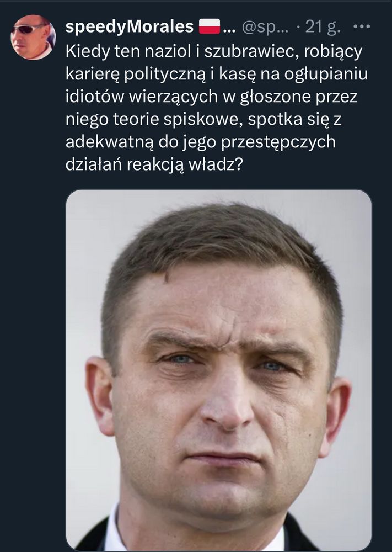Image resolution: width=392 pixels, height=552 pixels.
Task: Open the speedyMorales display name link
Action: [x=130, y=26]
